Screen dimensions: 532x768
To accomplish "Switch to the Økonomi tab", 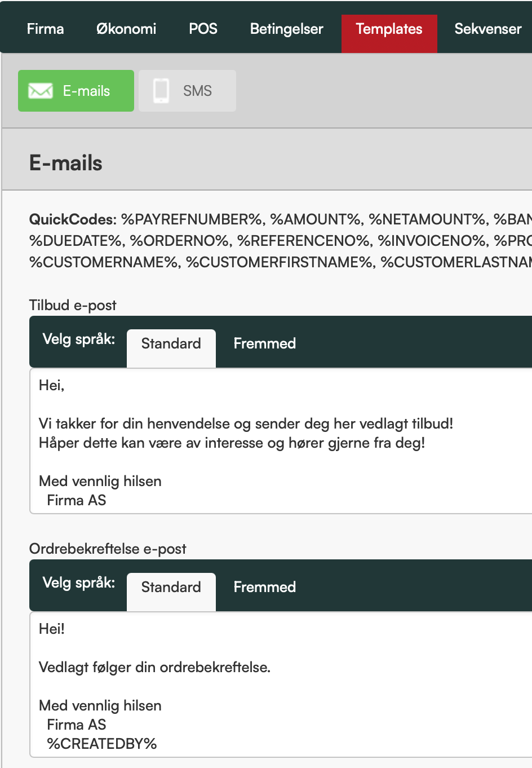I will [x=126, y=29].
